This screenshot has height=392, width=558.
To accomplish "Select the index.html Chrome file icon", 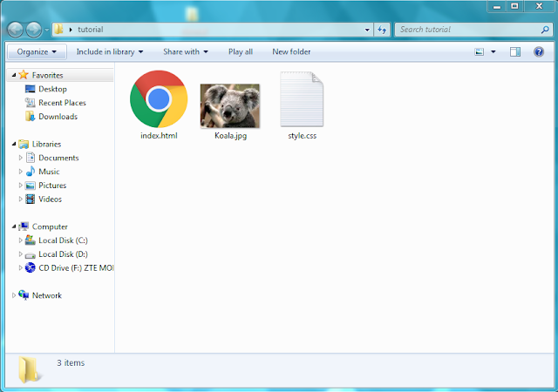I will tap(159, 99).
